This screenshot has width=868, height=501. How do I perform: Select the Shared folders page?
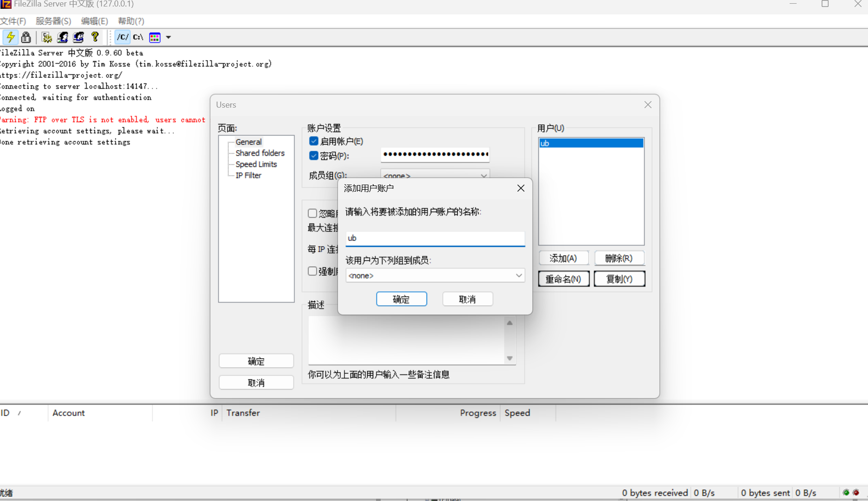click(260, 153)
